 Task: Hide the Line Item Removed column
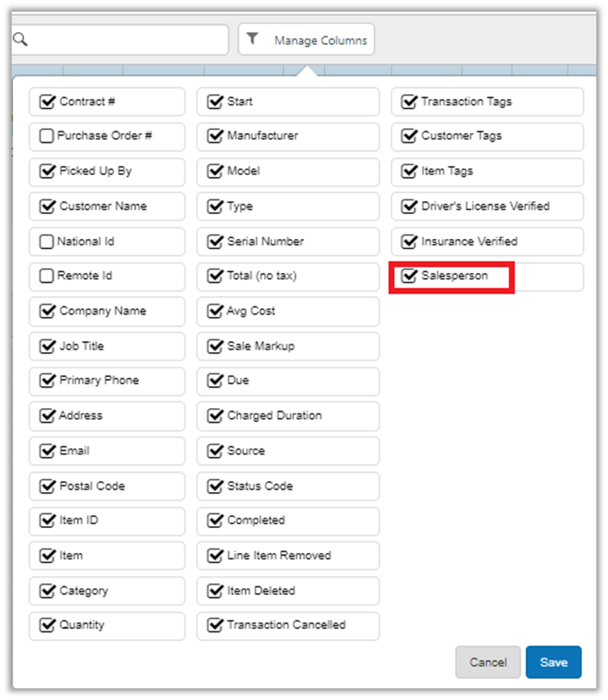click(215, 555)
